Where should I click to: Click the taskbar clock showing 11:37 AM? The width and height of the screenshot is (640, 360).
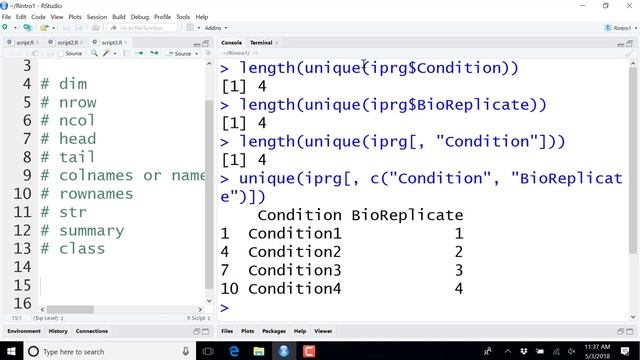597,351
